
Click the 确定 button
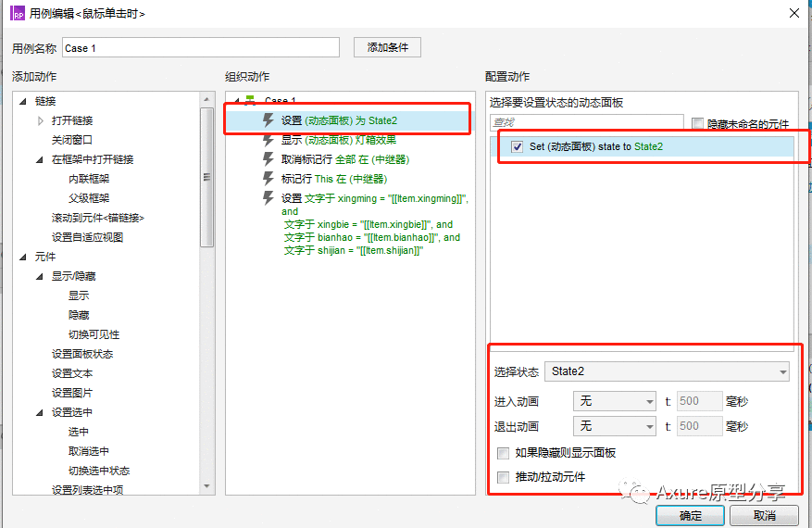(690, 516)
